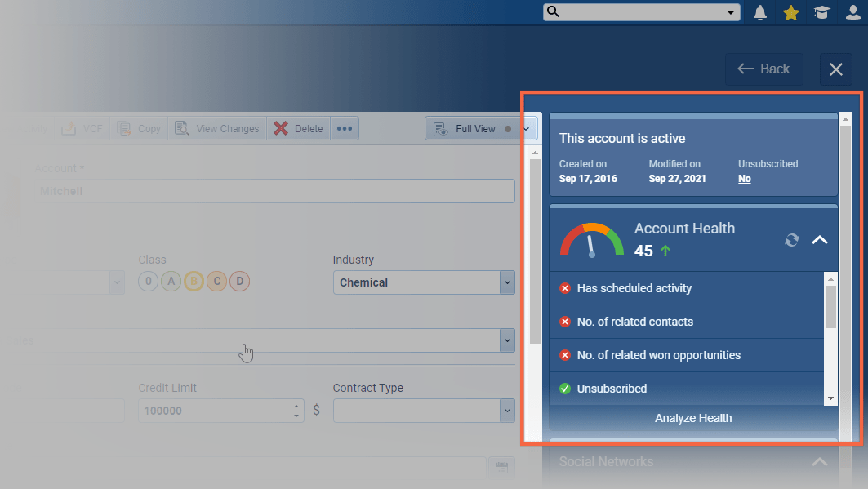The height and width of the screenshot is (489, 868).
Task: Open the graduation cap learning icon
Action: (x=820, y=12)
